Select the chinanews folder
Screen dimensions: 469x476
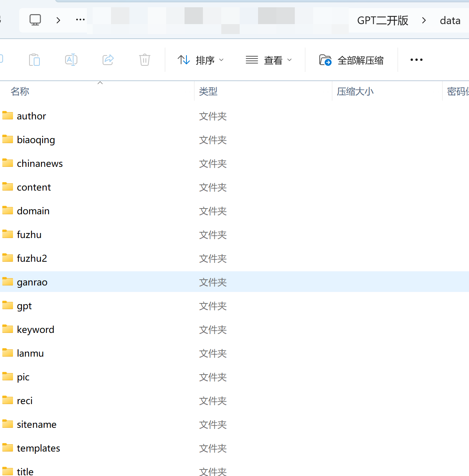39,163
